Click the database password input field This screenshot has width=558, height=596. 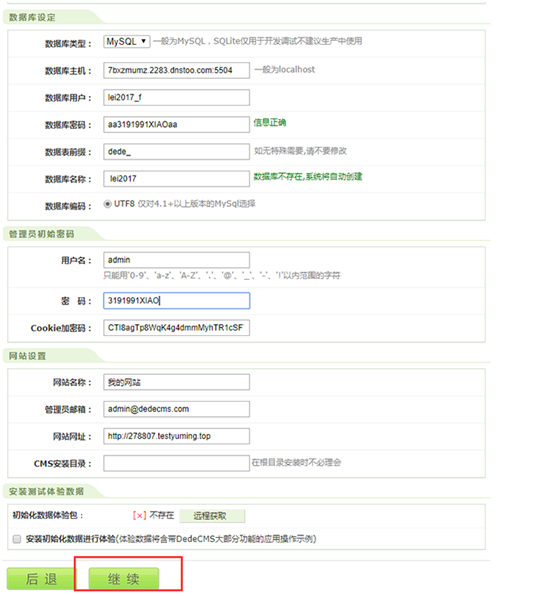(x=176, y=124)
